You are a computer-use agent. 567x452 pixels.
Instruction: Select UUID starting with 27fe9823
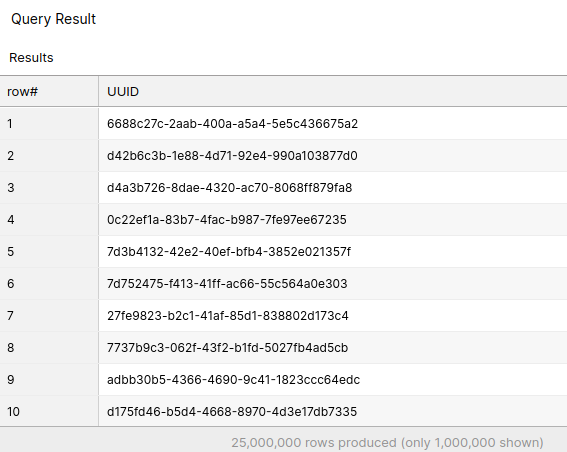tap(228, 316)
